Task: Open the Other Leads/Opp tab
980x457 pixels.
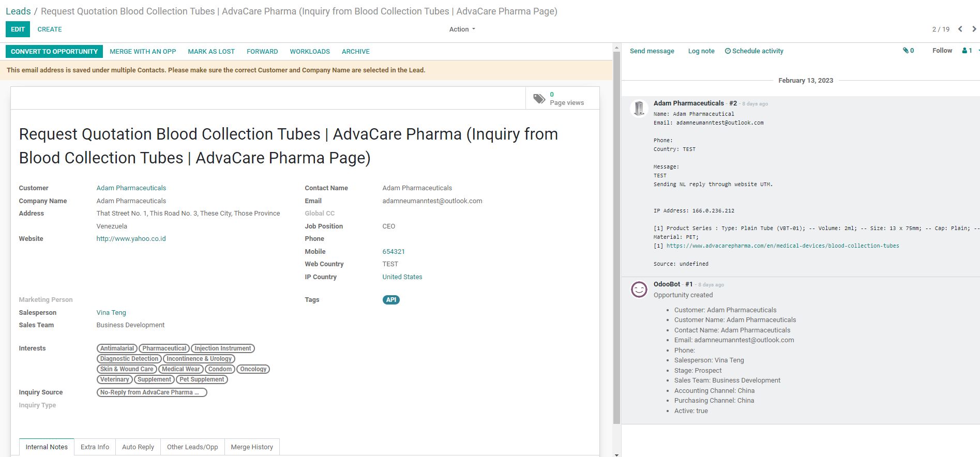Action: pos(192,447)
